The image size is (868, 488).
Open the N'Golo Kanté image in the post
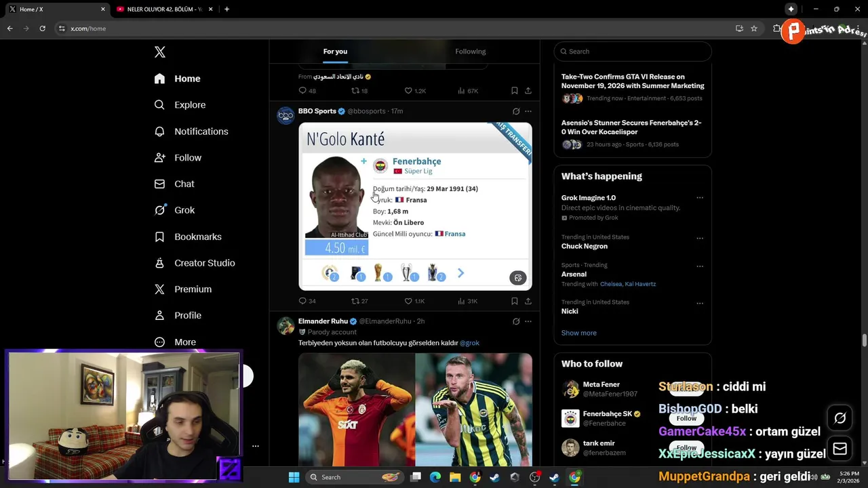tap(415, 206)
